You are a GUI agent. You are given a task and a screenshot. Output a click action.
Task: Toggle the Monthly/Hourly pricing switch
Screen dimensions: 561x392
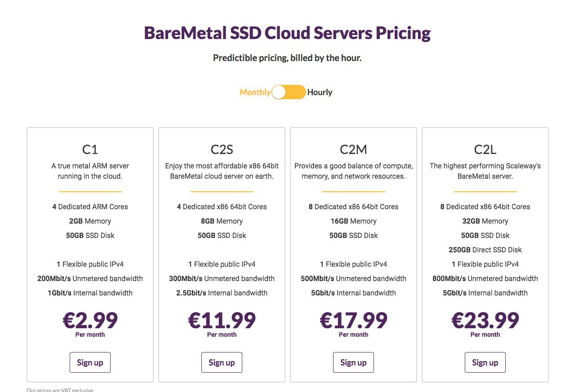(289, 92)
